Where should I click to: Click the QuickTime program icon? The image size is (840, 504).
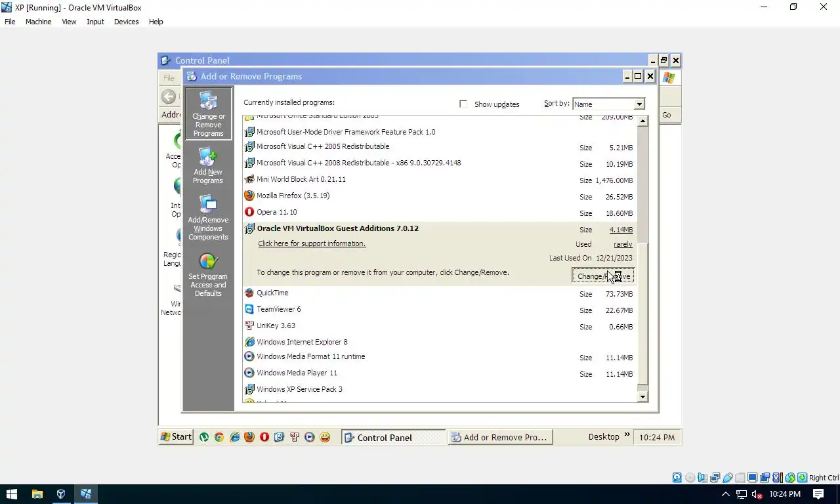(x=249, y=293)
